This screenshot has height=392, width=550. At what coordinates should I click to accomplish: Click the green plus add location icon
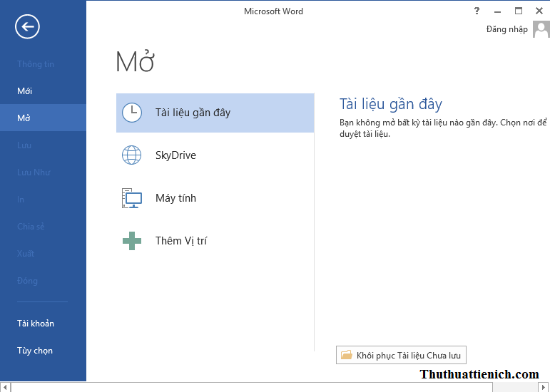[x=132, y=241]
